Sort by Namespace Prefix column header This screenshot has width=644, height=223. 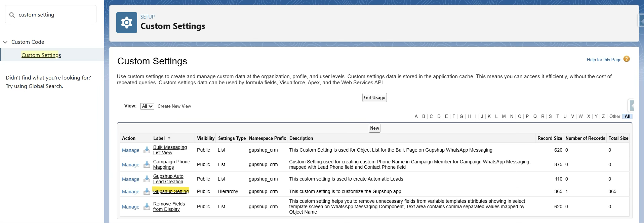[x=268, y=138]
